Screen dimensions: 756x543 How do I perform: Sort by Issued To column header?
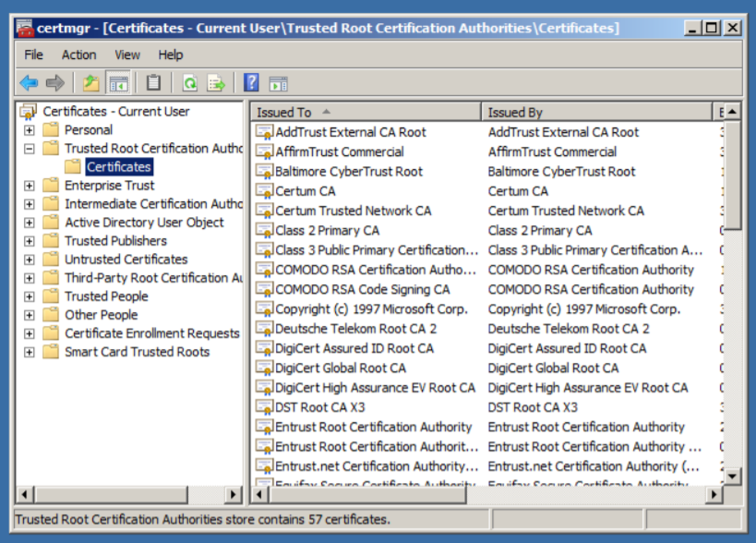[x=366, y=112]
